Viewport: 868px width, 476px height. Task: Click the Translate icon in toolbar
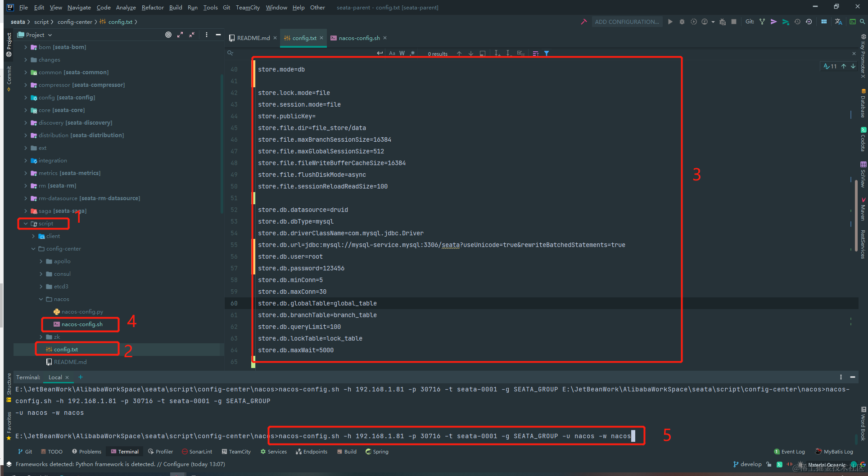838,22
